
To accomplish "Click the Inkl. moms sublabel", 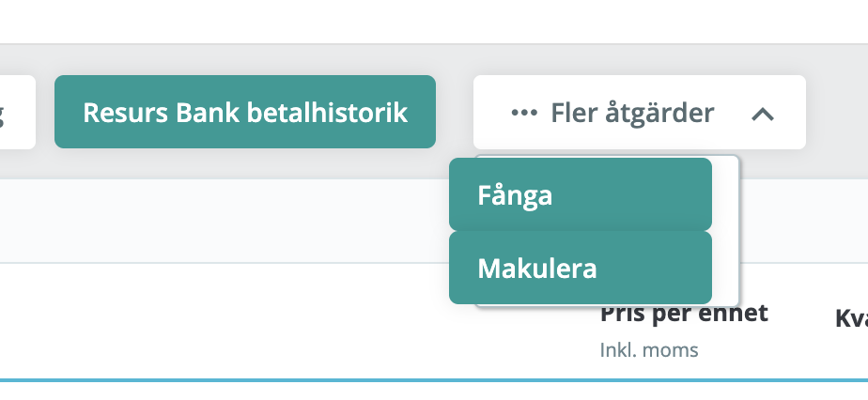I will (x=649, y=349).
